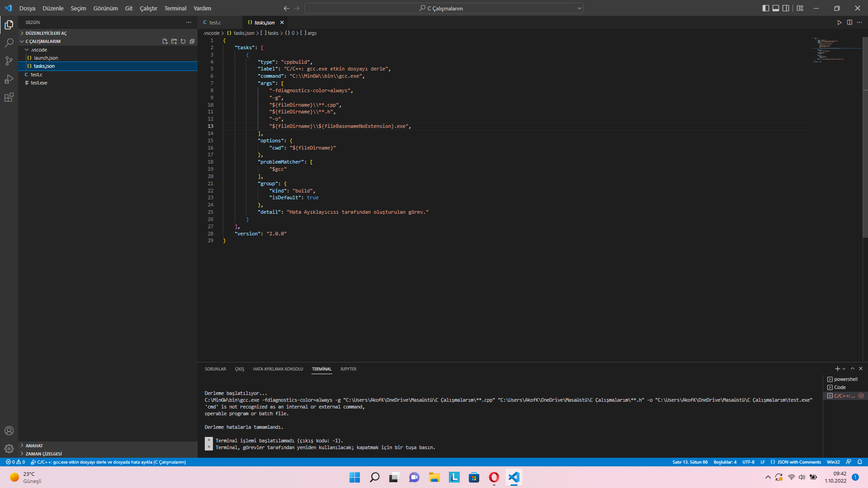Open Source Control view

(9, 61)
